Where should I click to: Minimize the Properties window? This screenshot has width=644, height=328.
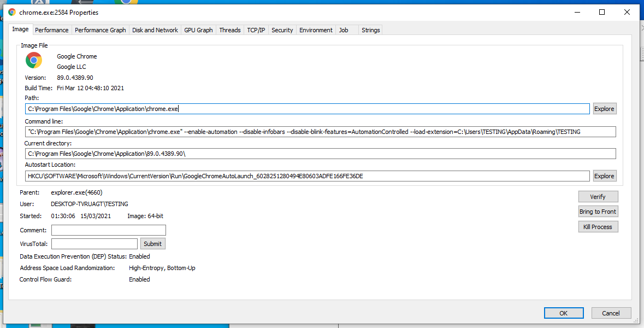click(577, 13)
